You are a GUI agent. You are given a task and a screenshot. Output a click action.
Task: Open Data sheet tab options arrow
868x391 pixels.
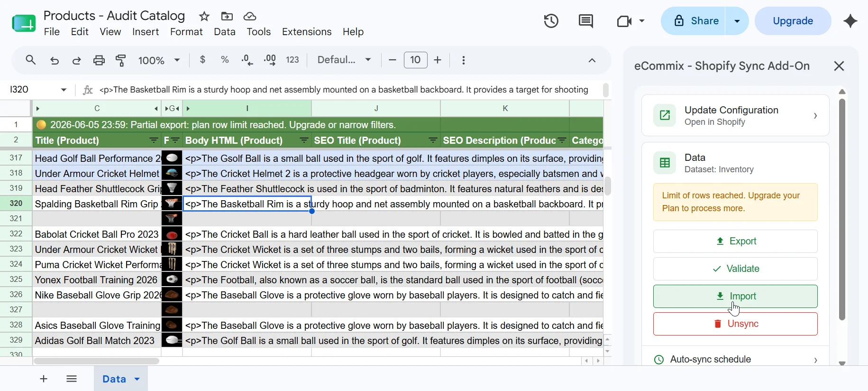(x=137, y=379)
